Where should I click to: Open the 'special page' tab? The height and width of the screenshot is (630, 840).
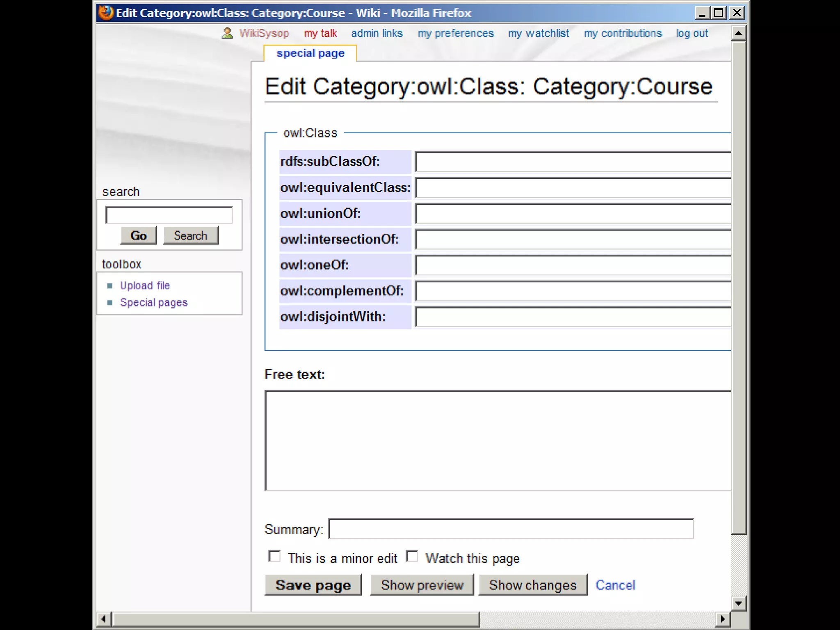[310, 53]
